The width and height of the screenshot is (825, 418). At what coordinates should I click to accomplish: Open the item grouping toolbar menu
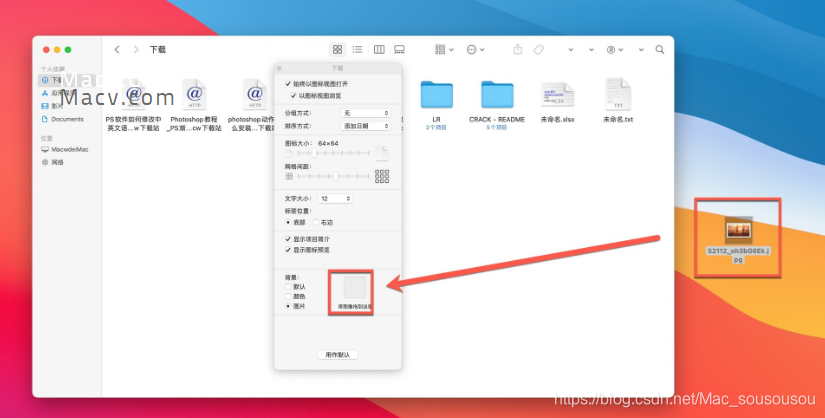pyautogui.click(x=444, y=49)
